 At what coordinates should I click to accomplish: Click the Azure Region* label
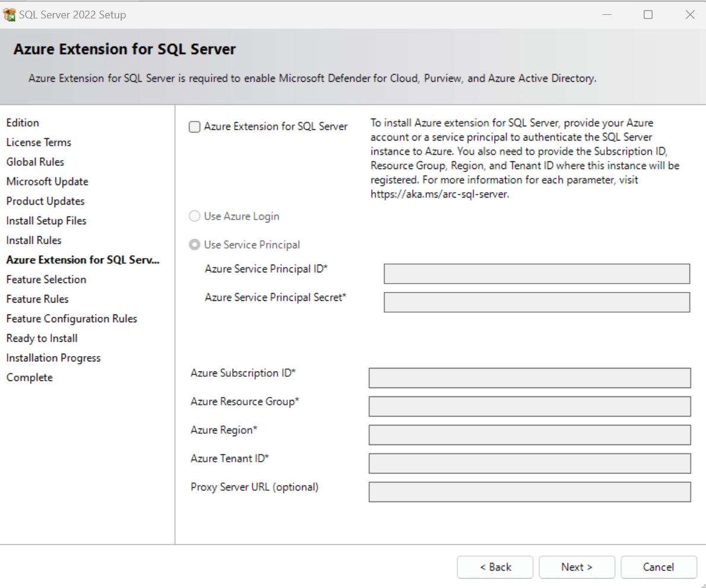[224, 430]
